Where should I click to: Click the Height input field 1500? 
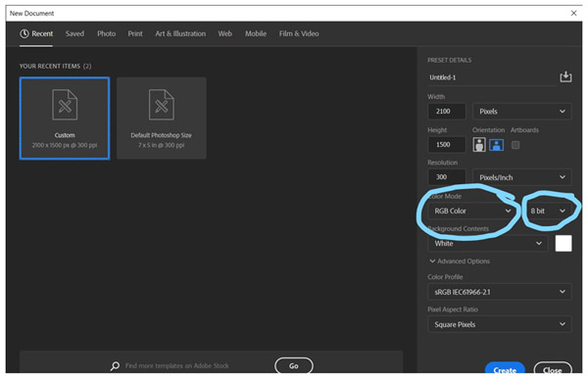(447, 145)
